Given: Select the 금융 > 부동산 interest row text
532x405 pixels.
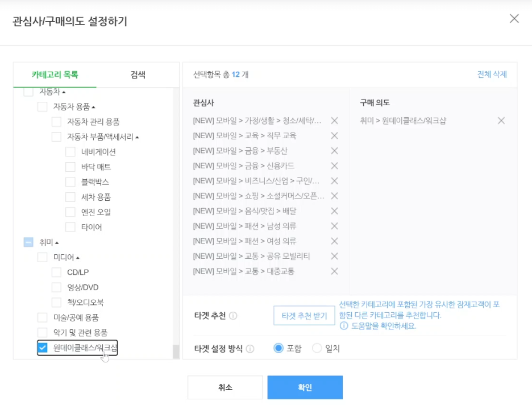Looking at the screenshot, I should (240, 151).
